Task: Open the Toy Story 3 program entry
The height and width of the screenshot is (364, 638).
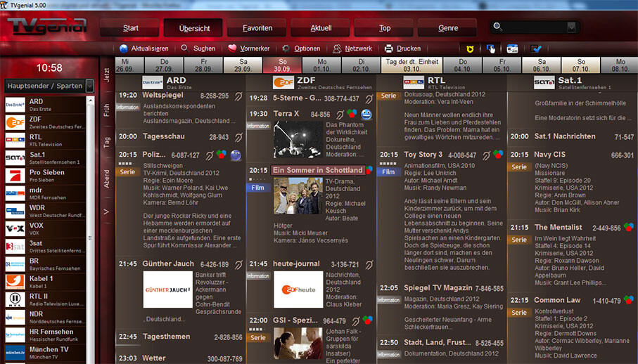Action: [x=423, y=155]
